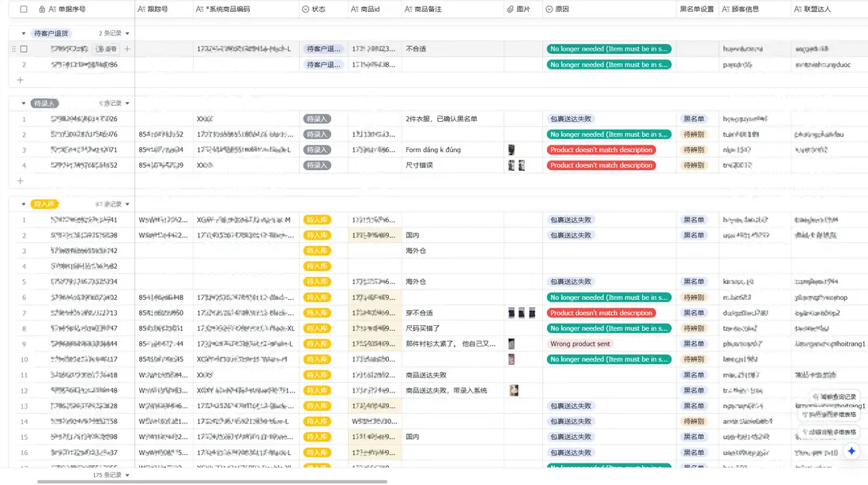Select the cell 商品送达失败，带录入系统
This screenshot has height=485, width=868.
tap(453, 390)
